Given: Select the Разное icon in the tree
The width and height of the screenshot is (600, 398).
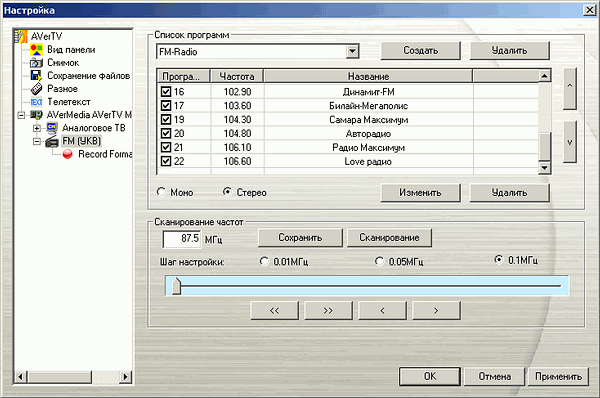Looking at the screenshot, I should point(36,89).
